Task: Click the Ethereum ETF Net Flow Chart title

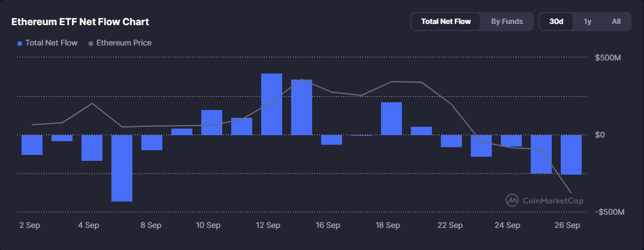Action: 80,22
